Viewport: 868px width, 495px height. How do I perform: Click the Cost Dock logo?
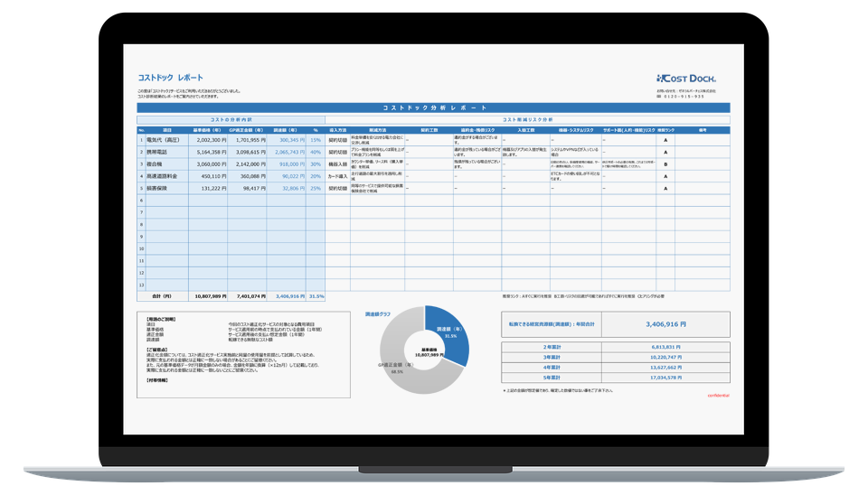pos(686,79)
